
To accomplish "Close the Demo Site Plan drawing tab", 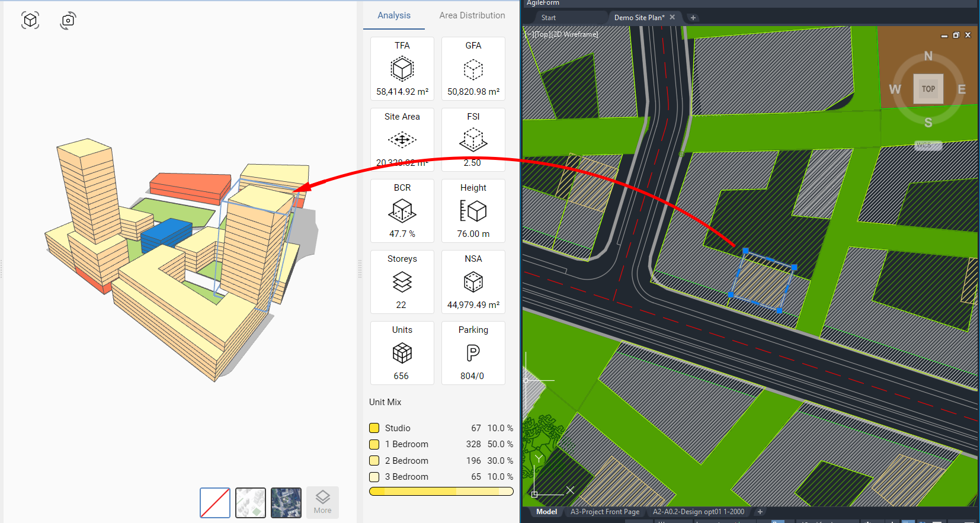I will [672, 17].
